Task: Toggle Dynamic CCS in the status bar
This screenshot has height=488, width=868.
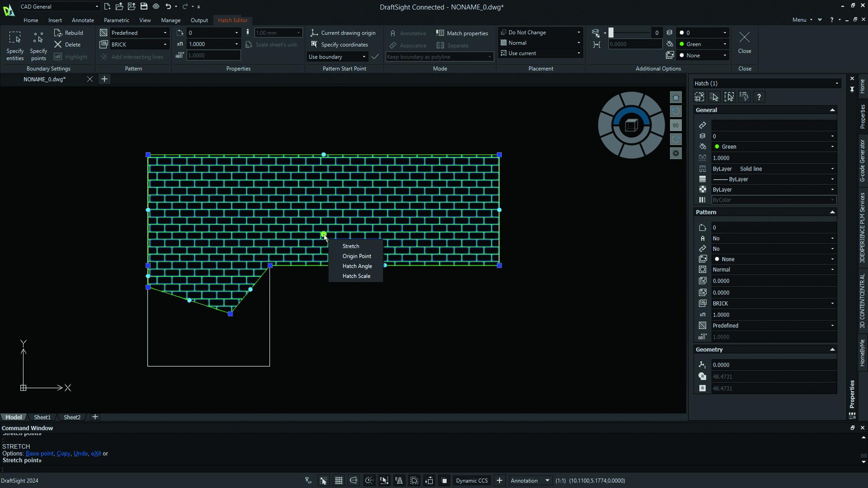Action: point(472,480)
